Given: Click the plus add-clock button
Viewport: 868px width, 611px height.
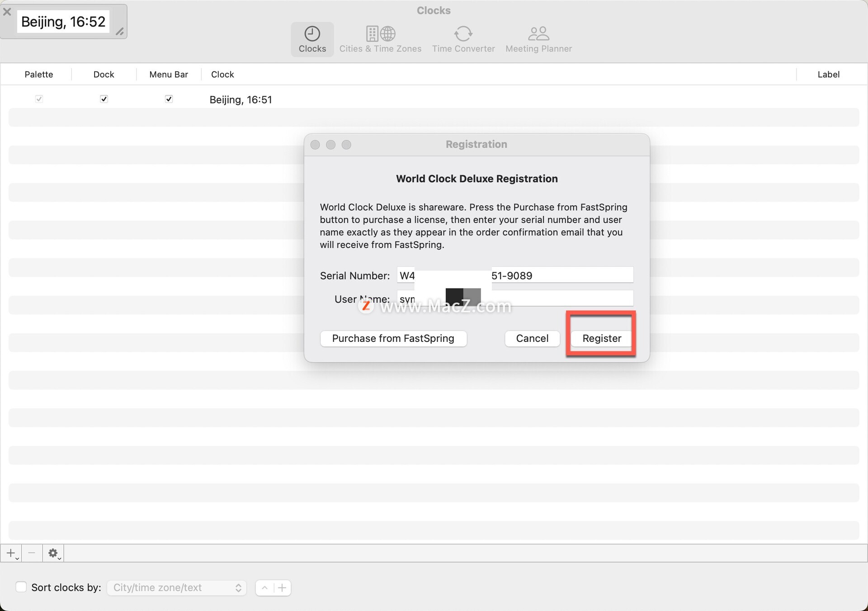Looking at the screenshot, I should point(11,553).
